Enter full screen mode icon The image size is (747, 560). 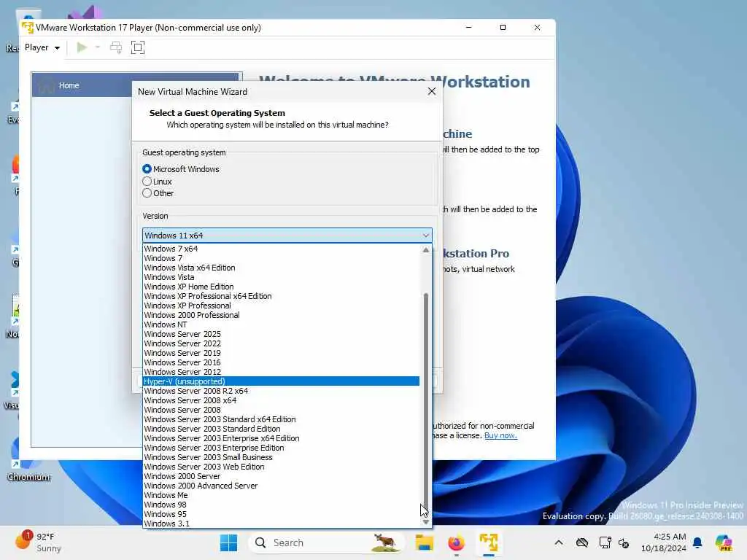138,47
